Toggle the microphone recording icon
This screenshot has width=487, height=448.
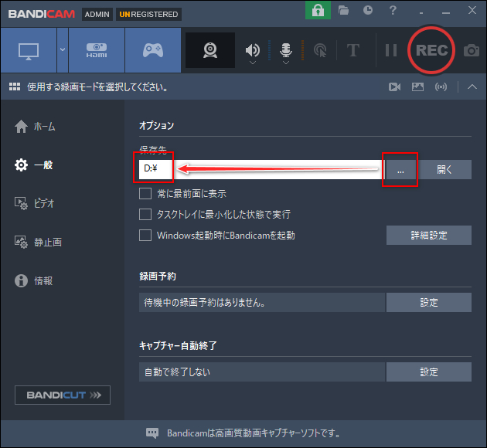[x=286, y=49]
